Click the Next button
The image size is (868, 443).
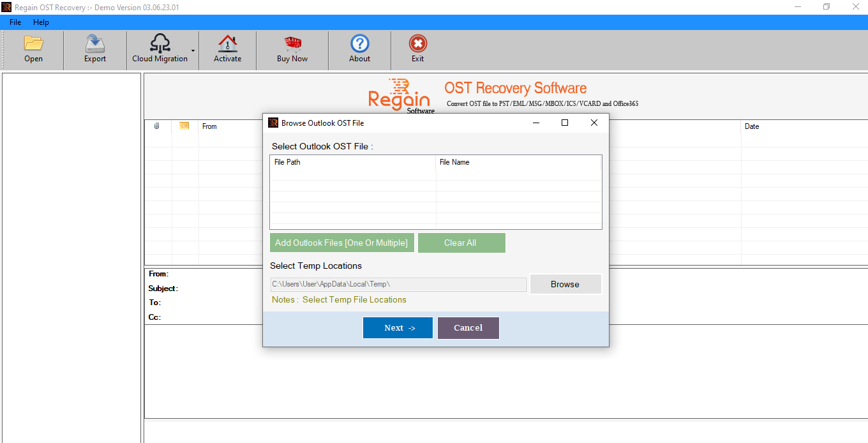(398, 327)
